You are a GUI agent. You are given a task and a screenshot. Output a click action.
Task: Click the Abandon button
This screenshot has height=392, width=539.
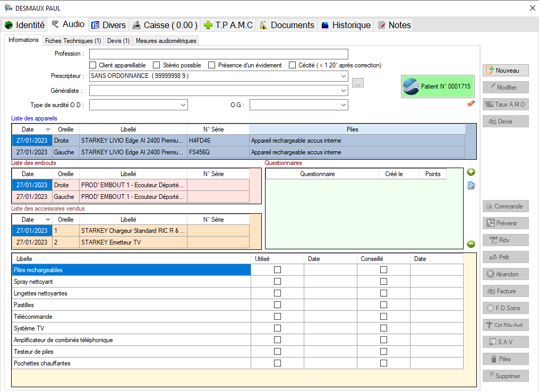click(506, 274)
